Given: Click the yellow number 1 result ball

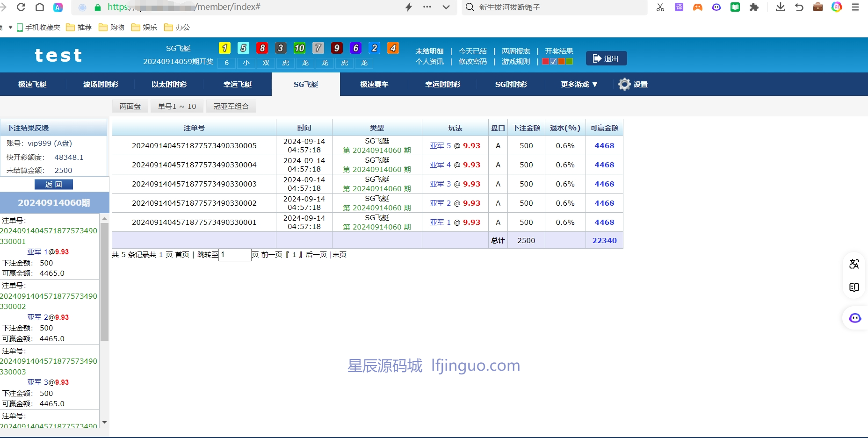Looking at the screenshot, I should pos(224,48).
